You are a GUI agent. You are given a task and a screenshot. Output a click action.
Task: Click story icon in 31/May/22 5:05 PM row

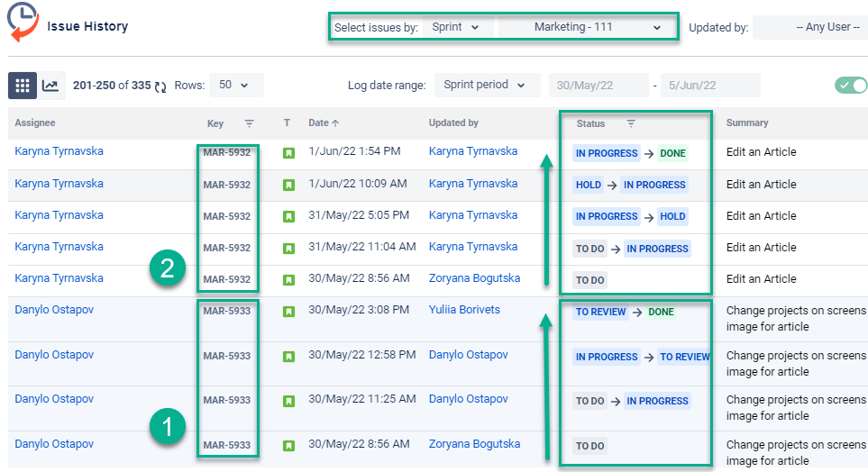click(x=288, y=217)
